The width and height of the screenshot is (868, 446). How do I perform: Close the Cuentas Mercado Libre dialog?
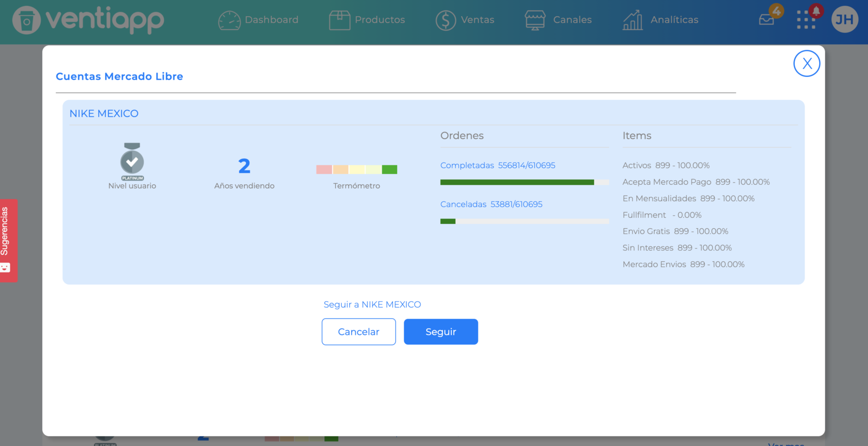807,63
